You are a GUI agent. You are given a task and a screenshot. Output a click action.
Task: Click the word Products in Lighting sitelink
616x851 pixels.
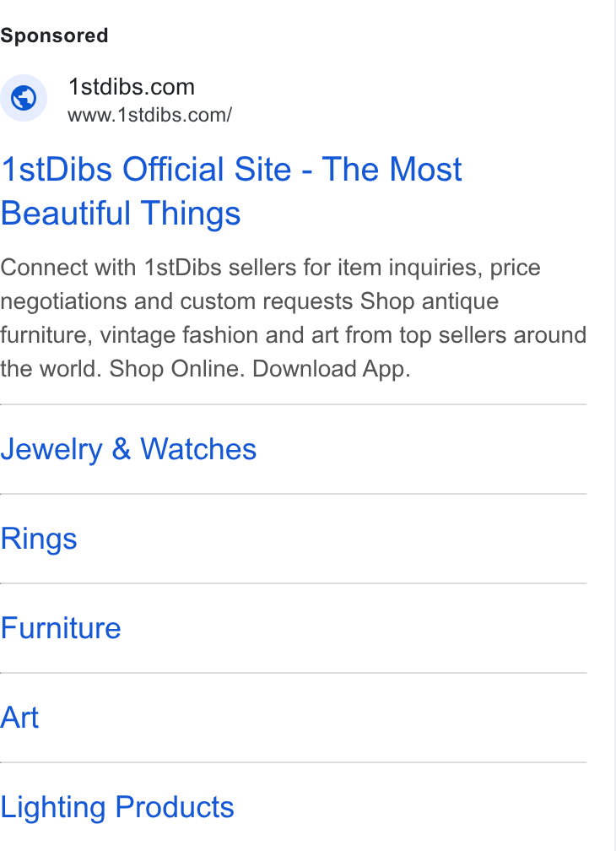(175, 808)
